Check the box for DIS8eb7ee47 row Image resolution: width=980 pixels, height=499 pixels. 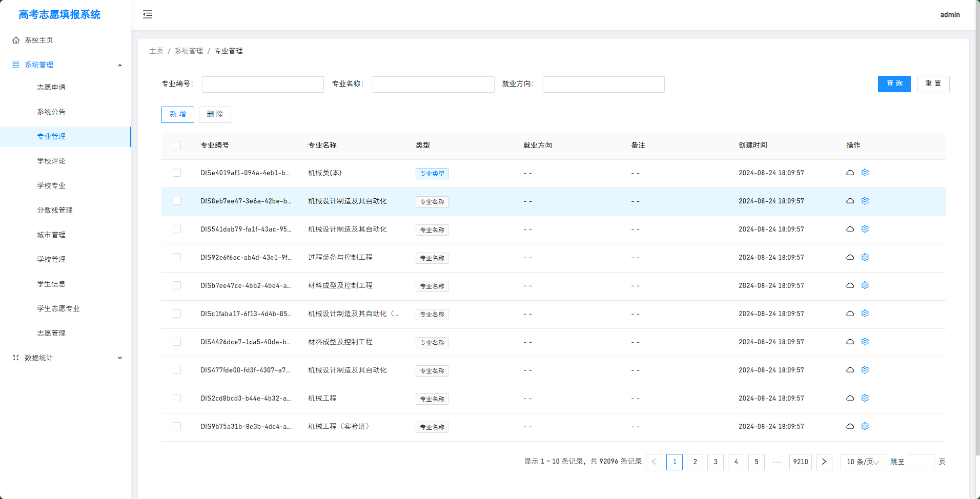[x=177, y=201]
